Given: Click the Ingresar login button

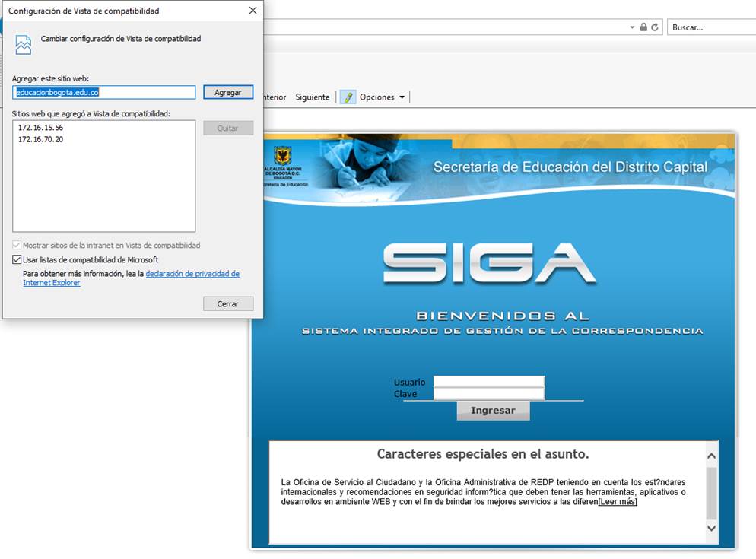Looking at the screenshot, I should point(494,411).
